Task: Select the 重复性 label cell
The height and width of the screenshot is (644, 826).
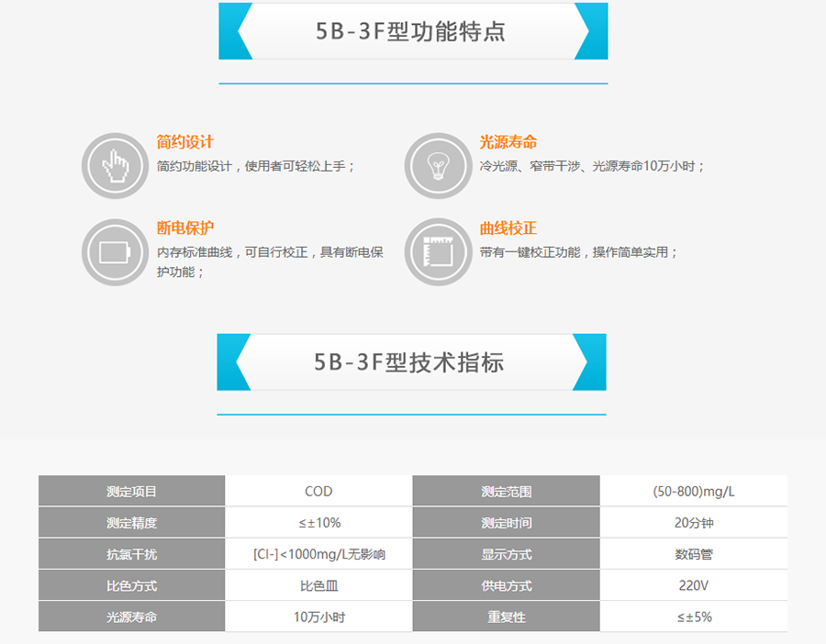Action: click(x=506, y=616)
